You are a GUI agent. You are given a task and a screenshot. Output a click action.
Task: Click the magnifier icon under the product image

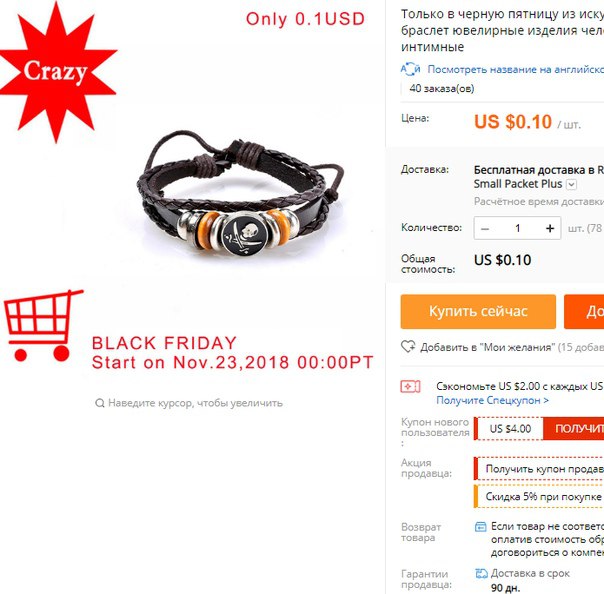point(100,403)
